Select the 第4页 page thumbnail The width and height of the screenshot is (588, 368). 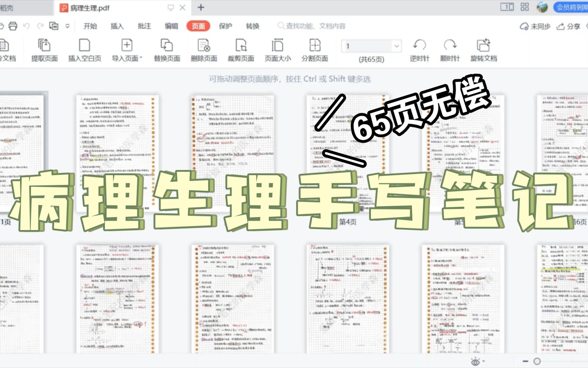348,153
